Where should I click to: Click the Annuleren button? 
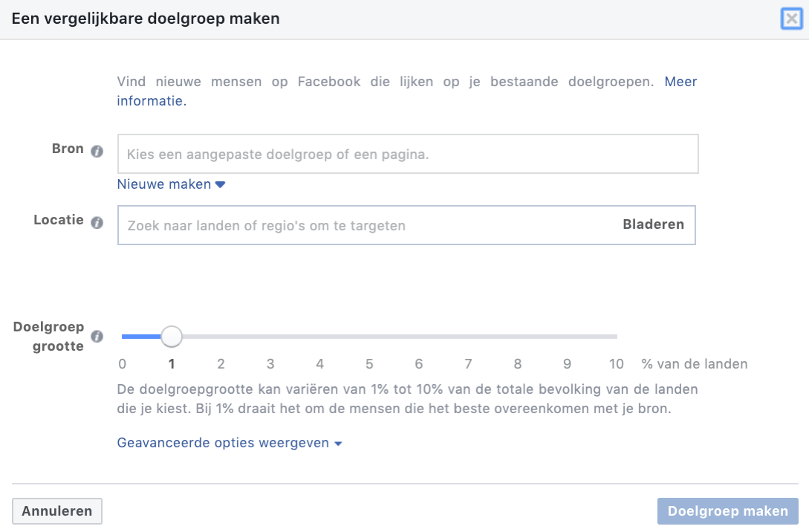(x=56, y=511)
